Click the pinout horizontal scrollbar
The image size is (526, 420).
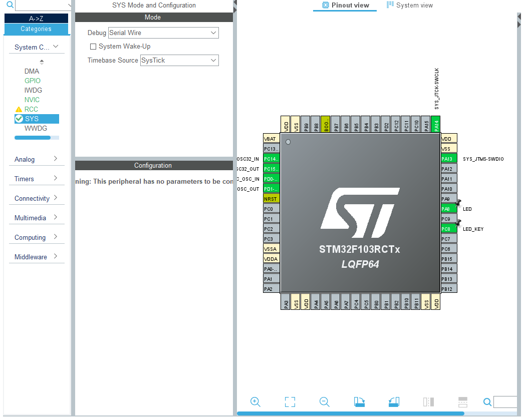(x=351, y=413)
